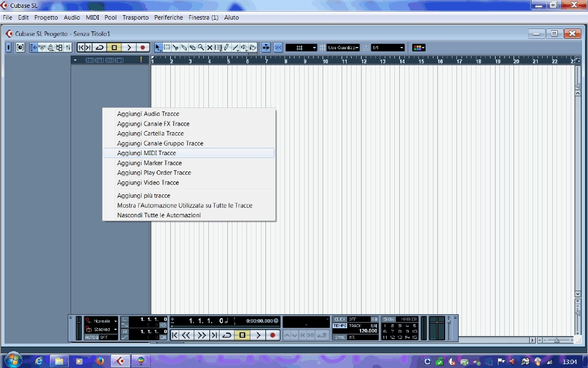Select the Object Selection arrow tool
The height and width of the screenshot is (368, 588).
(x=158, y=48)
